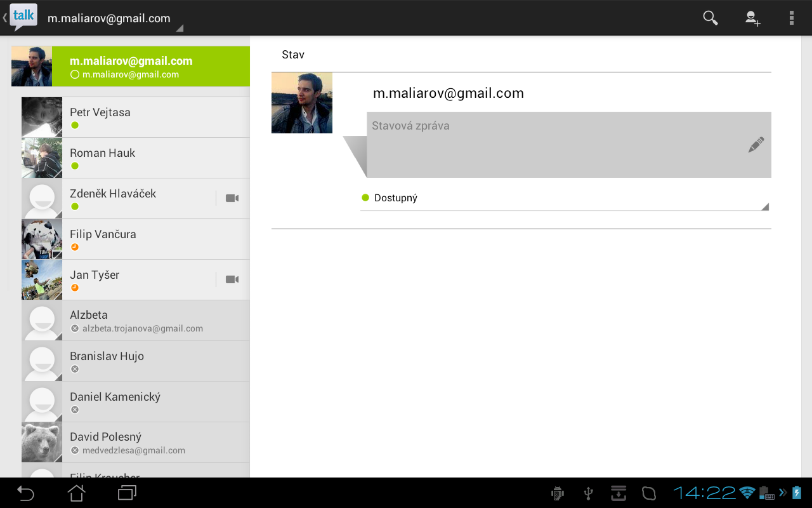812x508 pixels.
Task: Tap the add friend icon
Action: (x=752, y=18)
